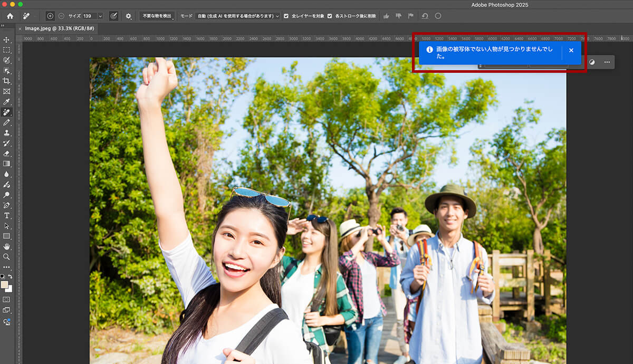
Task: Click the thumbs down feedback icon
Action: [399, 16]
